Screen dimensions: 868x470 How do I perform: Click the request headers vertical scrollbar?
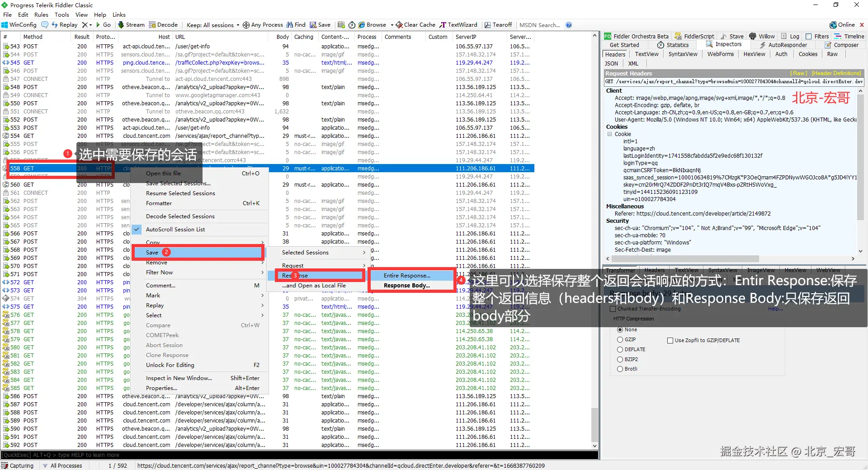point(860,171)
